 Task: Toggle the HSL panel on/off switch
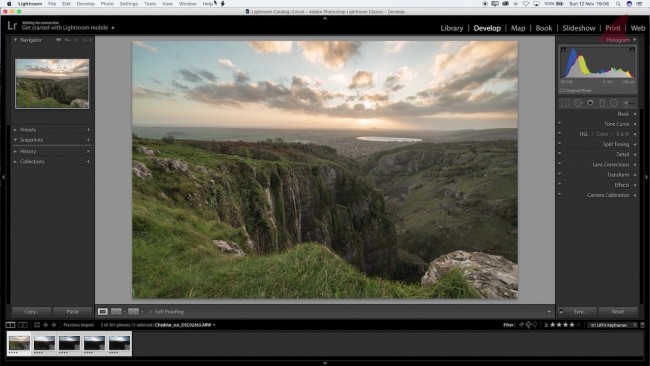point(560,133)
